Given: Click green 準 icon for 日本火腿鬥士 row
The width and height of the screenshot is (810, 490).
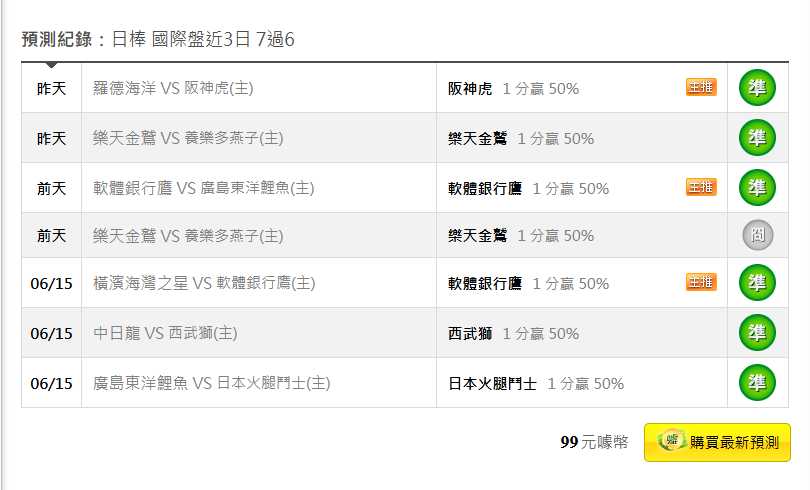Looking at the screenshot, I should (x=757, y=383).
